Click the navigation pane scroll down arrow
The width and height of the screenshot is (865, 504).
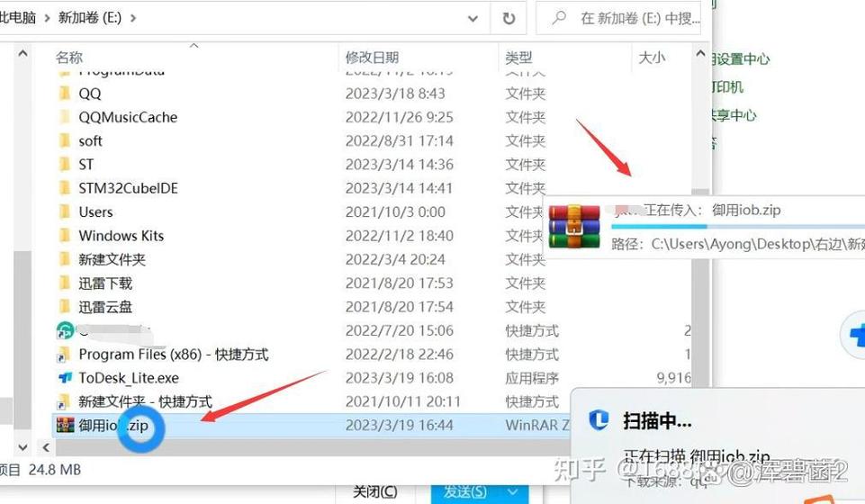[x=23, y=447]
